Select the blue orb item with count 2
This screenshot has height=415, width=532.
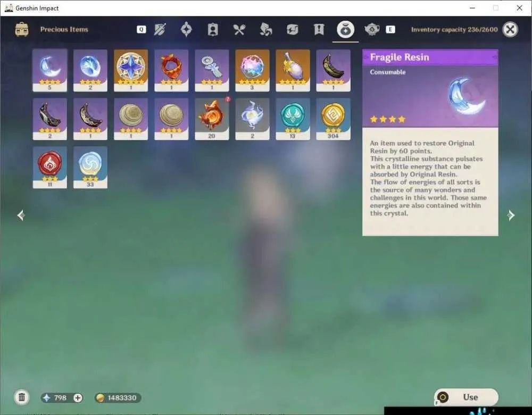pos(90,70)
